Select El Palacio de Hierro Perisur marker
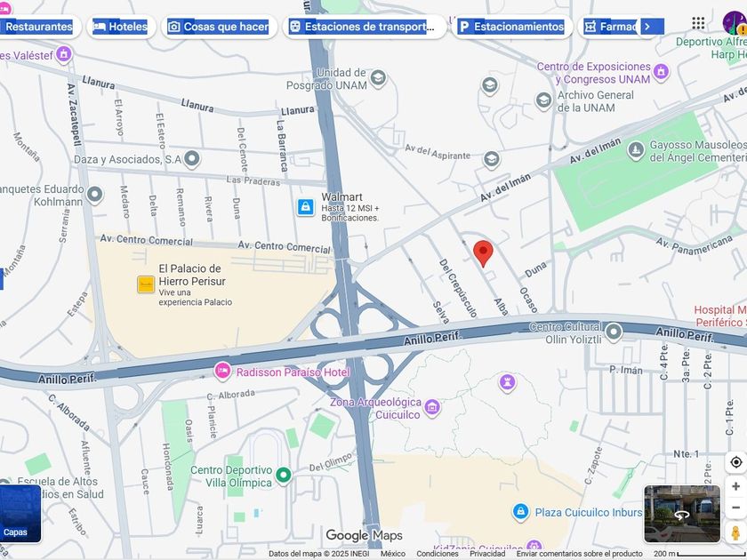This screenshot has width=747, height=560. coord(146,284)
